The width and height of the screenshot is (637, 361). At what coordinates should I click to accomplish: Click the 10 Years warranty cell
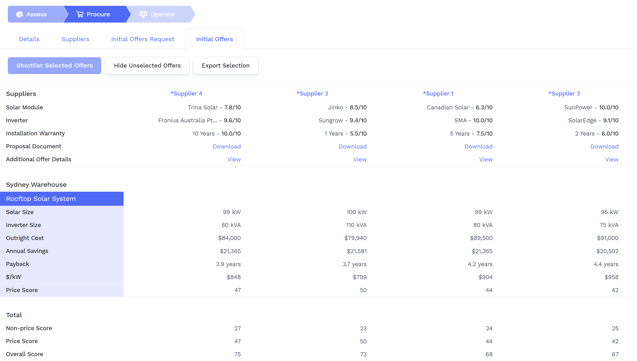pos(217,133)
